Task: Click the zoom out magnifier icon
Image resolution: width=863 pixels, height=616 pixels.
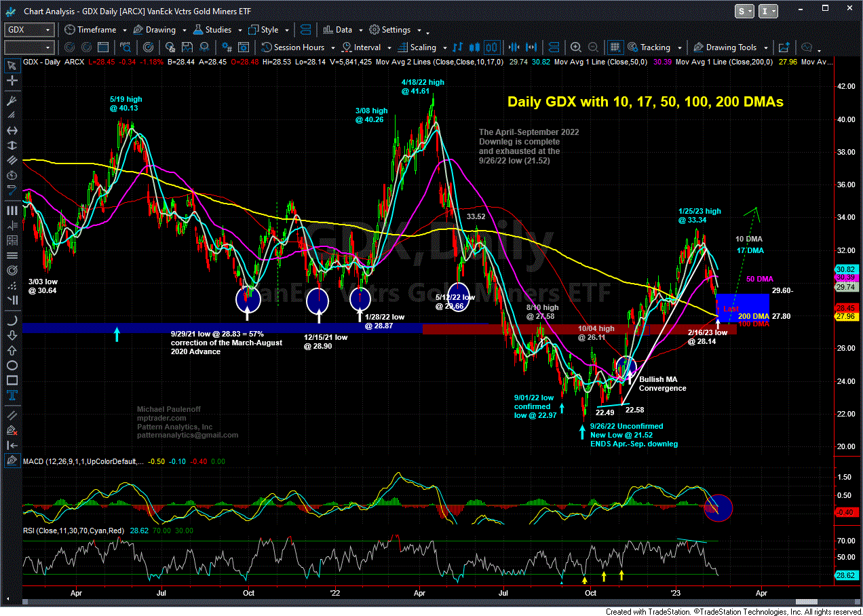Action: tap(593, 47)
